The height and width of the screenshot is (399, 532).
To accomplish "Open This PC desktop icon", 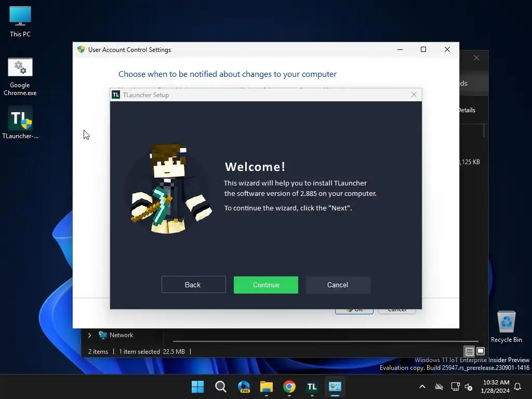I will 20,22.
